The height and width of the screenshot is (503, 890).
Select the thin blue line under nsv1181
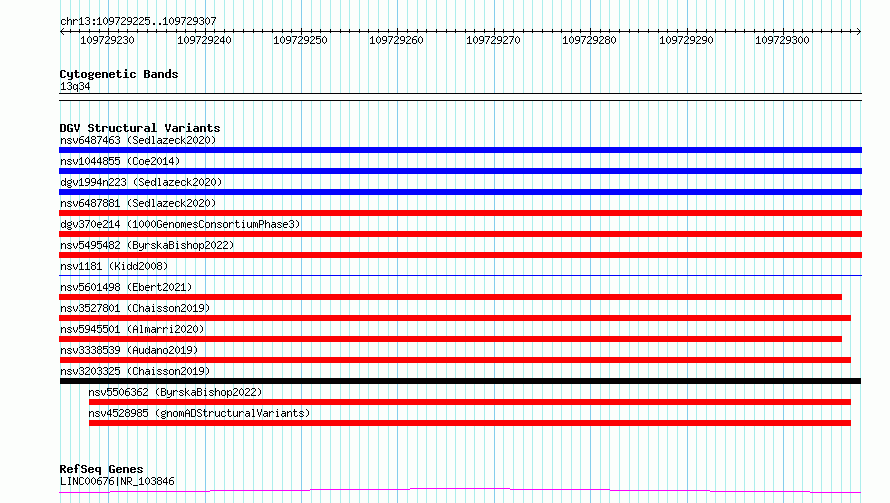(460, 276)
